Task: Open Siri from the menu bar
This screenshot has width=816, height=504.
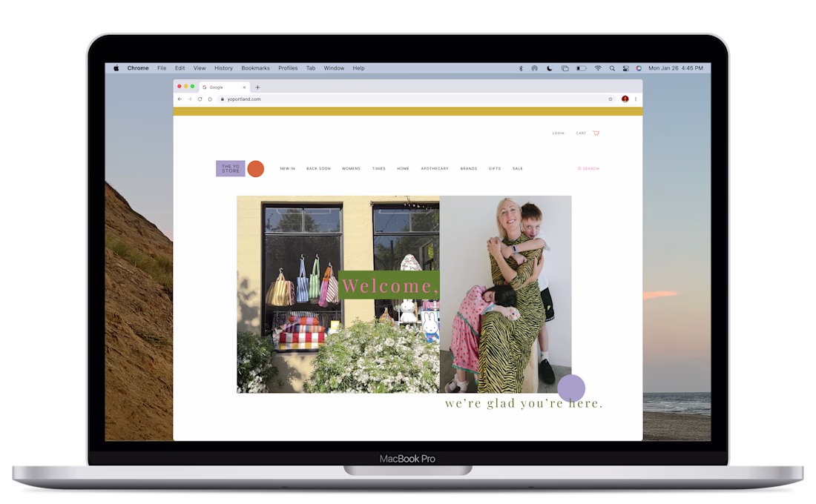Action: (x=639, y=68)
